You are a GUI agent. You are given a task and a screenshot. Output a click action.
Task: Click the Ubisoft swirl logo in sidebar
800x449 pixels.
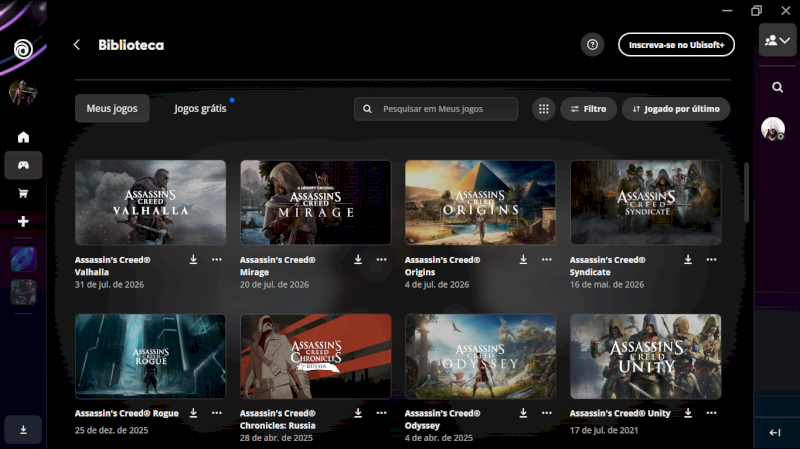click(23, 49)
